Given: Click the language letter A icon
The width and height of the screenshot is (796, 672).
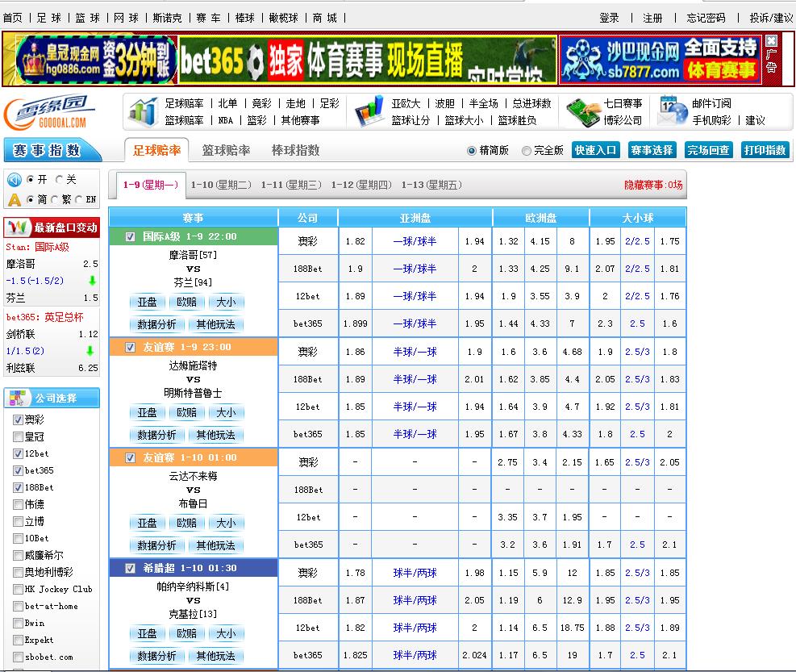Looking at the screenshot, I should 15,199.
